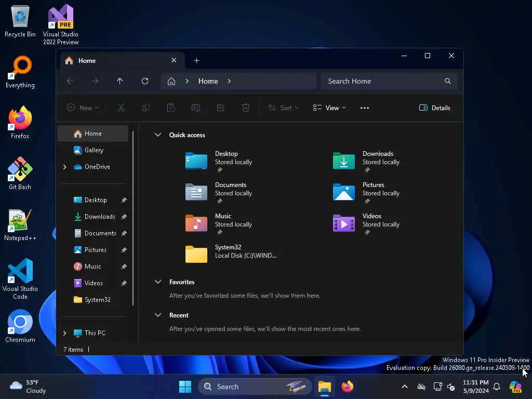532x399 pixels.
Task: Click the Search Home field
Action: tap(389, 81)
